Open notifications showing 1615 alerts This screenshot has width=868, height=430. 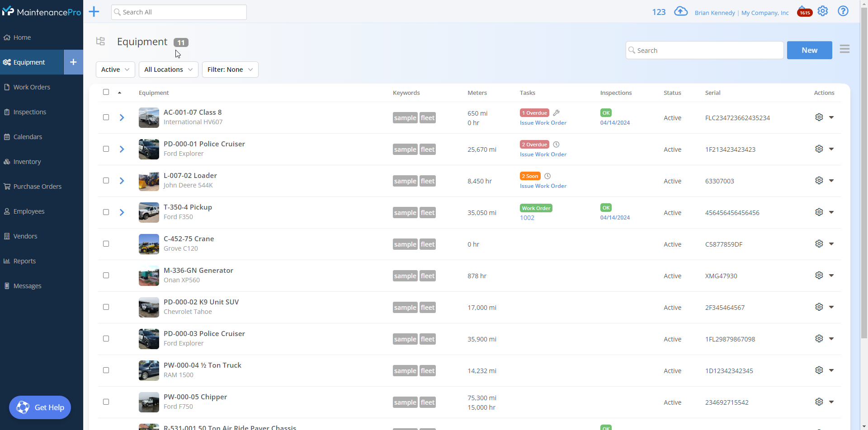[x=805, y=12]
